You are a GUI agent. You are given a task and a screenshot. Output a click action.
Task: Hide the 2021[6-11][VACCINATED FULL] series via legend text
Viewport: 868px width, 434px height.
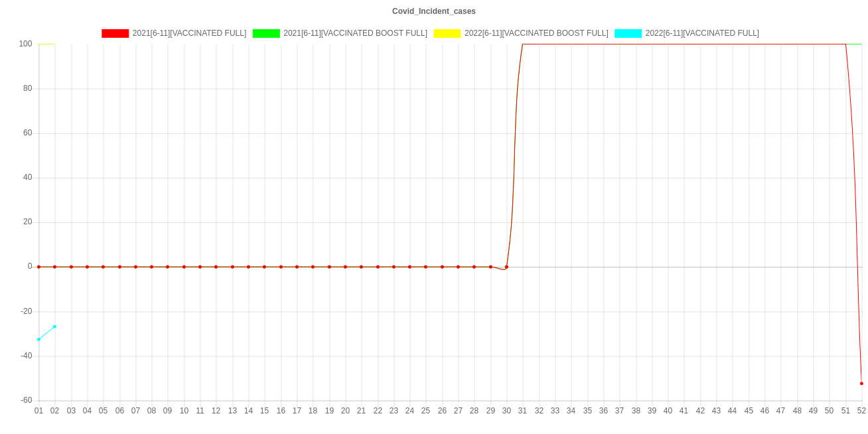pos(189,33)
